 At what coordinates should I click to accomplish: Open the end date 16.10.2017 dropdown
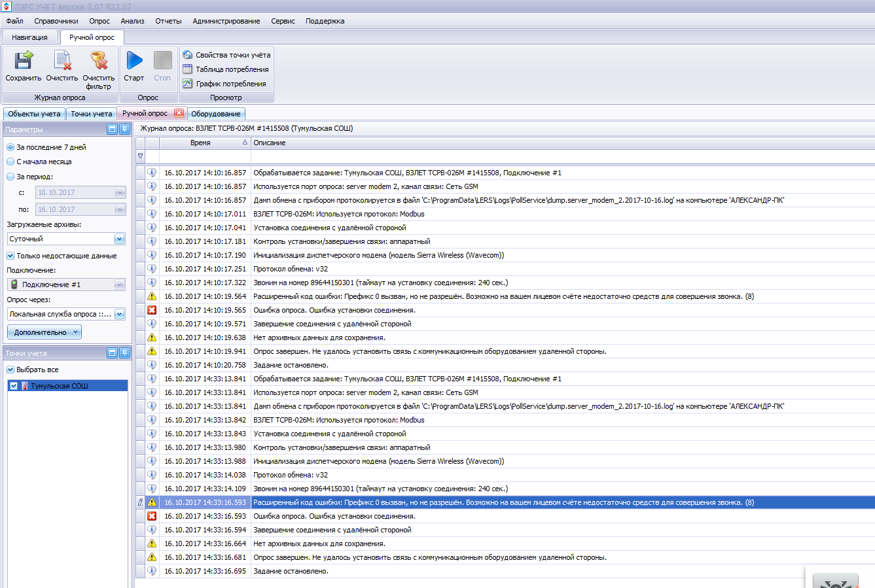(x=120, y=209)
